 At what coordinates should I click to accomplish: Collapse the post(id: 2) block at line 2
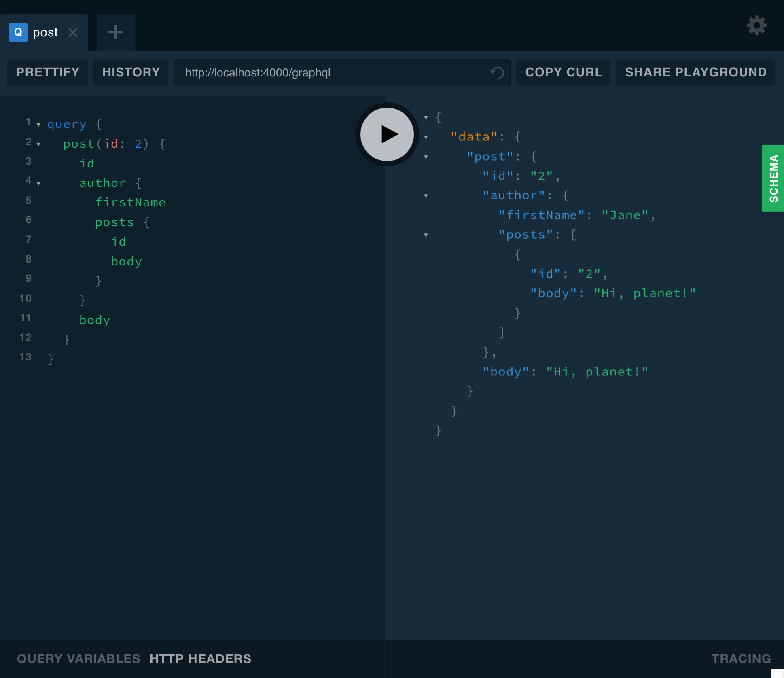[x=38, y=144]
